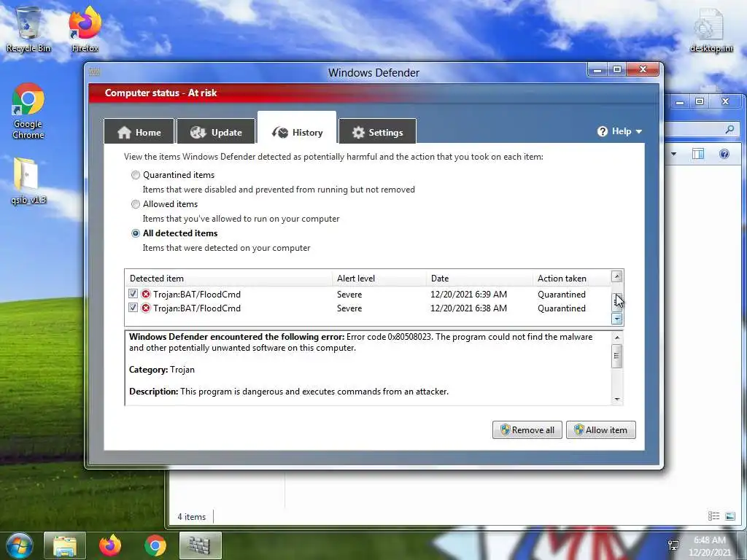This screenshot has height=560, width=747.
Task: Click details pane scrollbar up arrow
Action: pyautogui.click(x=617, y=338)
